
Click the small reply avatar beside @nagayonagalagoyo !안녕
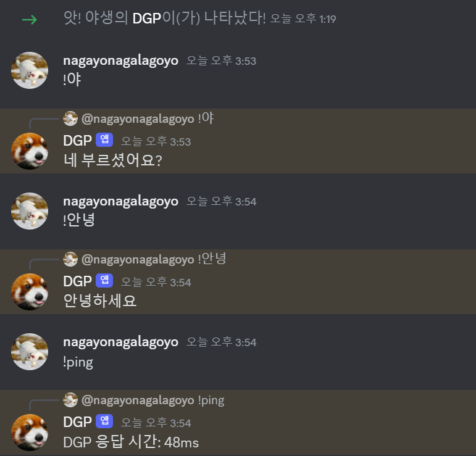pyautogui.click(x=70, y=259)
